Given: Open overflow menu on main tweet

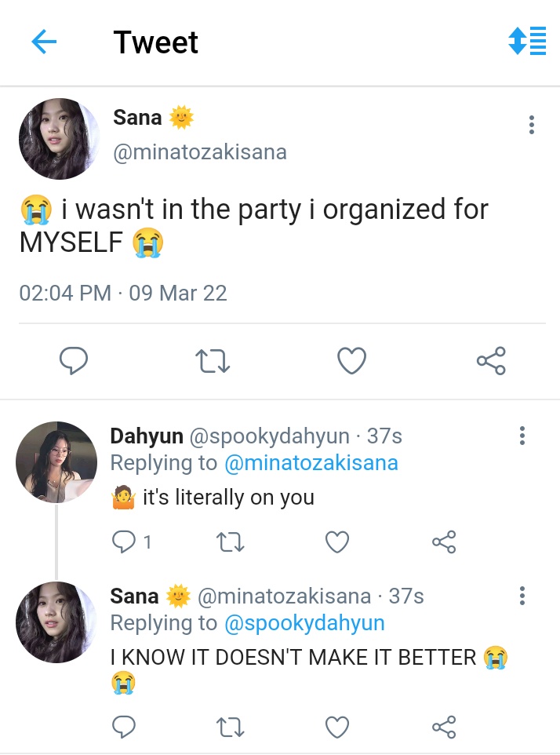Looking at the screenshot, I should tap(532, 125).
